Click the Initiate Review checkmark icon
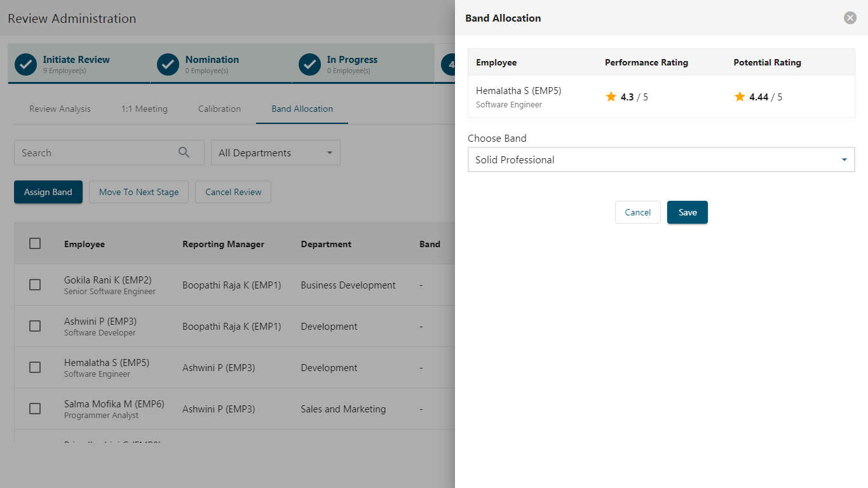 [25, 64]
